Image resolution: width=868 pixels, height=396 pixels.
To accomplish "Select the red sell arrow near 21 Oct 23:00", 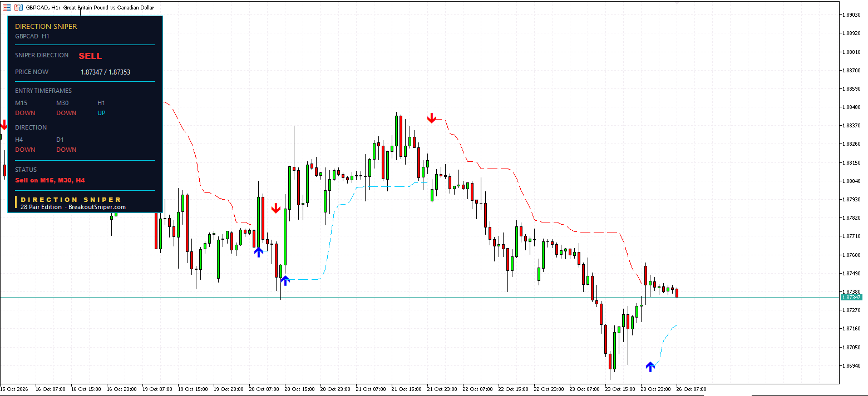I will [x=431, y=118].
